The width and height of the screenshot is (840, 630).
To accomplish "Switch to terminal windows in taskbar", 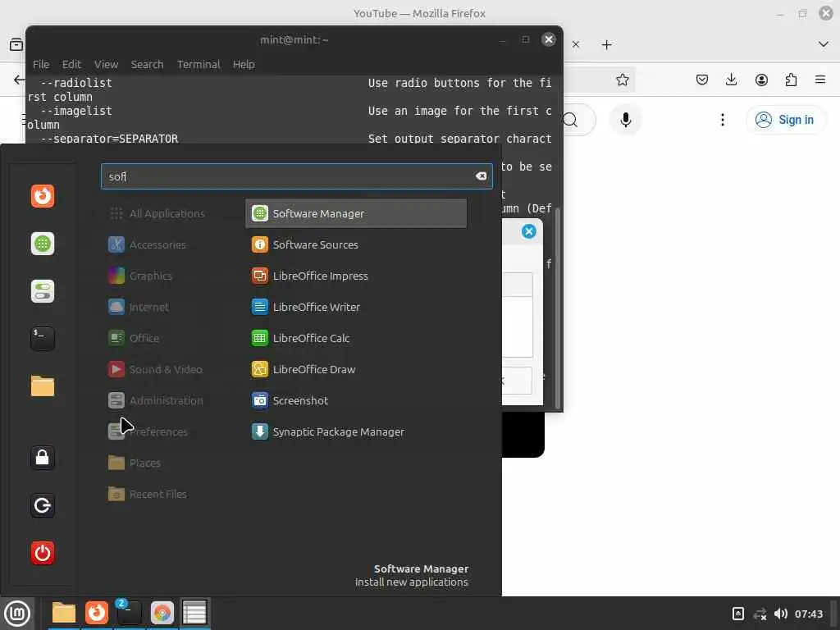I will coord(129,613).
